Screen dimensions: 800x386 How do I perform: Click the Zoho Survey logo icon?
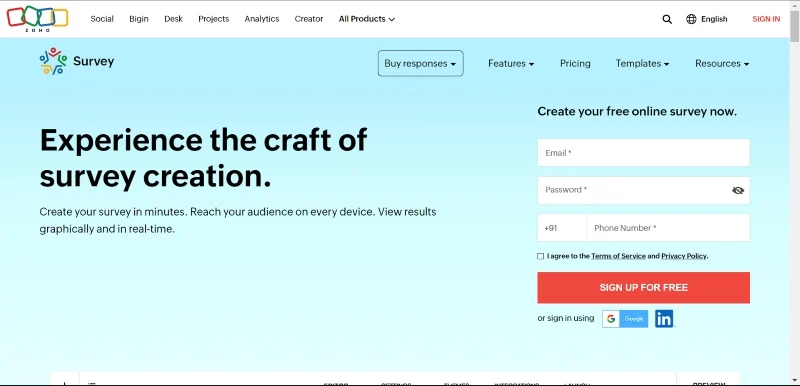click(53, 61)
